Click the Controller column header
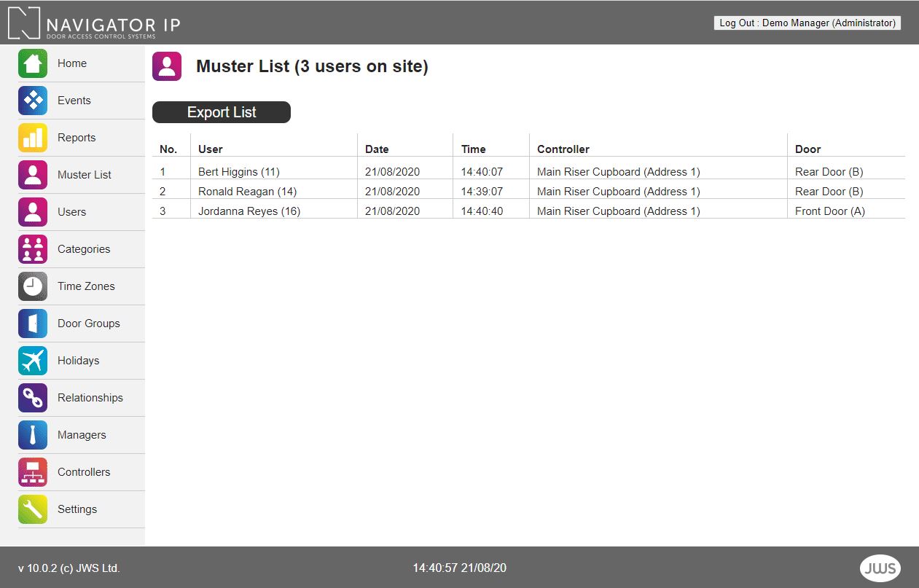The width and height of the screenshot is (919, 588). 563,149
